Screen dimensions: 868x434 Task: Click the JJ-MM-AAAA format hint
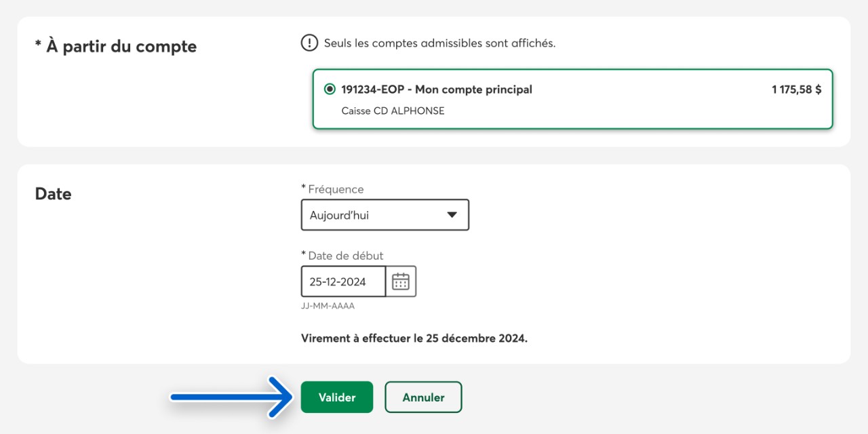(x=328, y=306)
